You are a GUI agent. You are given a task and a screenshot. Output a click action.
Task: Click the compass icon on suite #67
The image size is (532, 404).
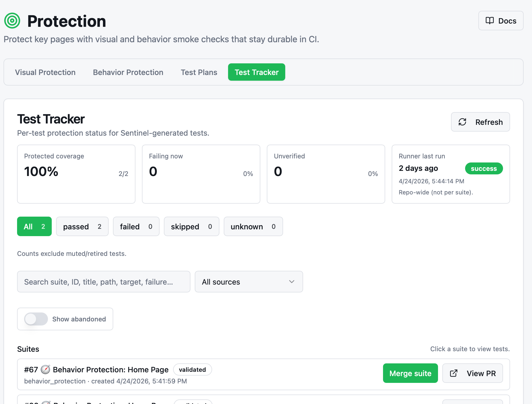[45, 369]
